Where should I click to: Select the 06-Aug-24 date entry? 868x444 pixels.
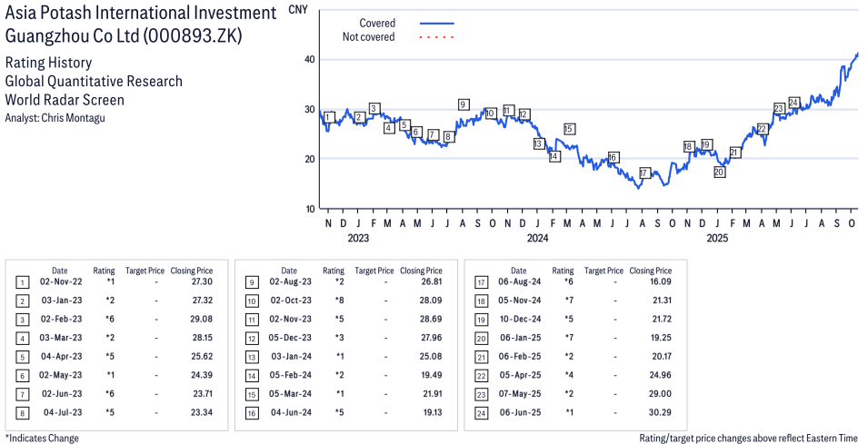[518, 282]
